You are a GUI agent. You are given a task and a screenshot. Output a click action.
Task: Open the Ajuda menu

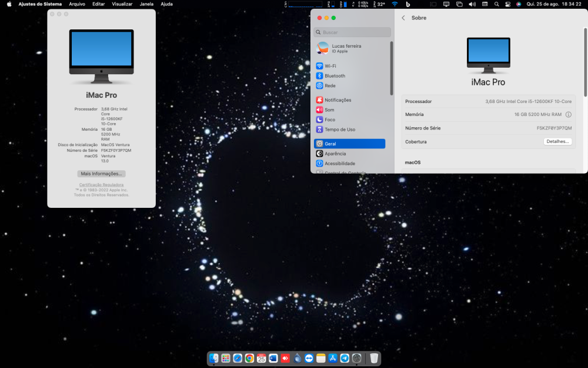[166, 4]
